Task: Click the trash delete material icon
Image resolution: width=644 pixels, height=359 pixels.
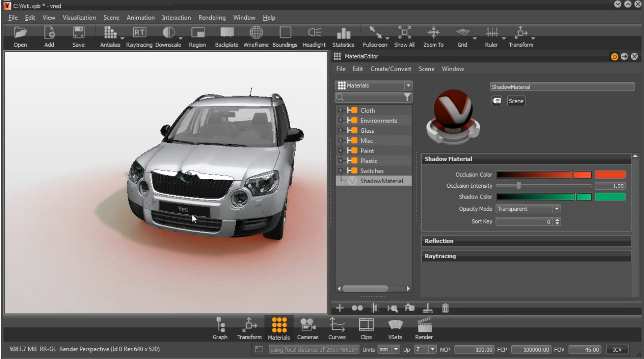Action: [445, 308]
